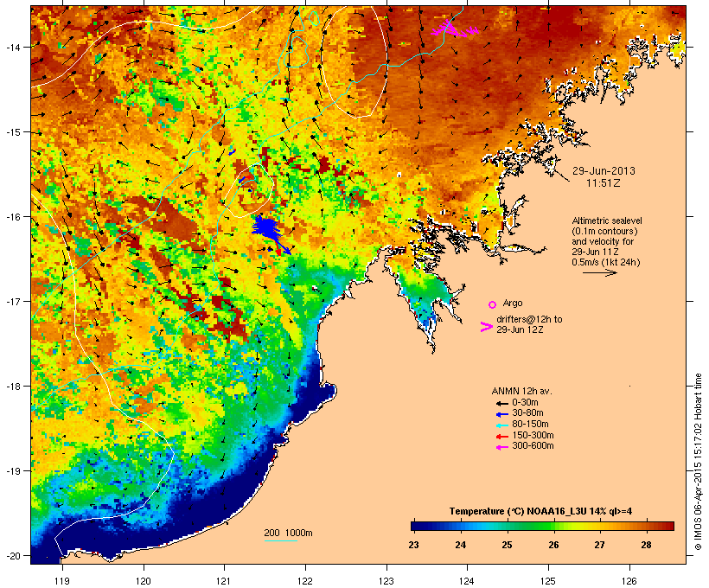709x588 pixels.
Task: Click the colorbar tick label 24
Action: 460,545
